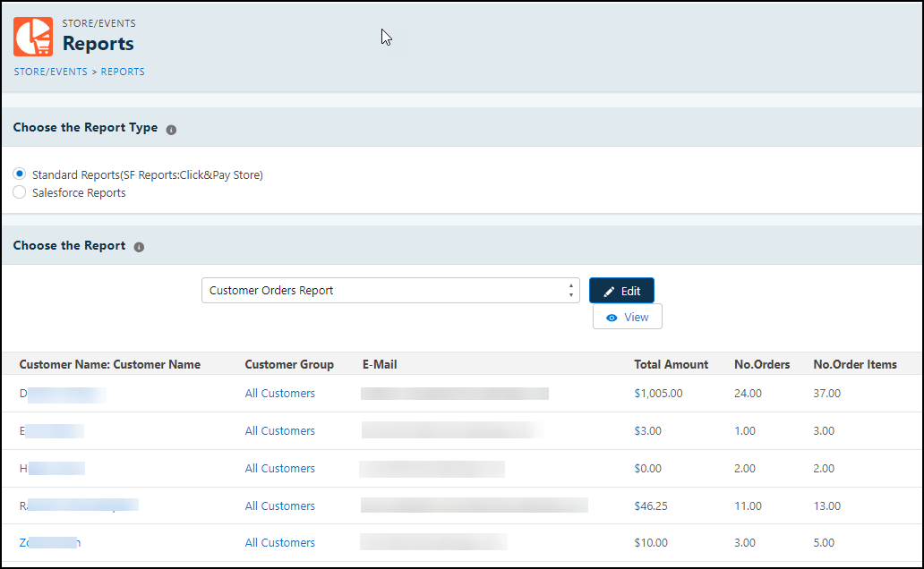Click No.Orders column header
This screenshot has height=569, width=924.
click(x=762, y=364)
